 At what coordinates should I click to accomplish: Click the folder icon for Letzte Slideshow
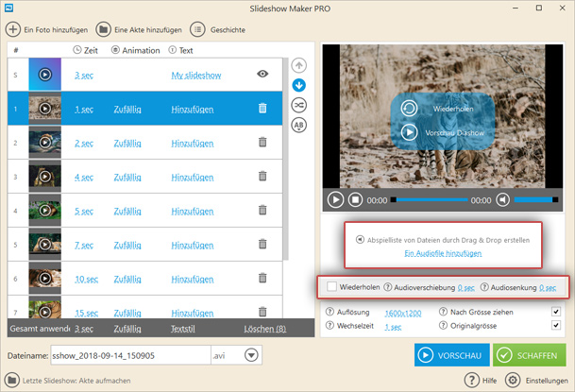12,381
